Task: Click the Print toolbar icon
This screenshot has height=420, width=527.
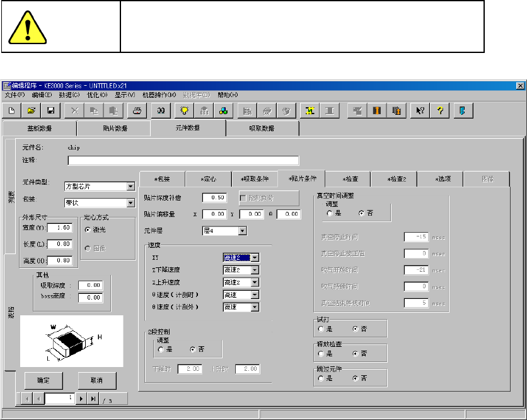Action: [x=136, y=110]
